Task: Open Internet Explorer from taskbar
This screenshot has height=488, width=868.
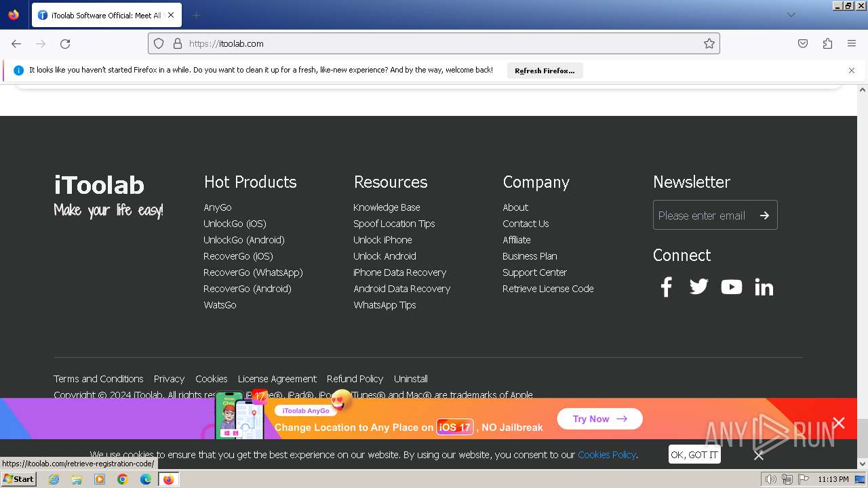Action: click(54, 479)
